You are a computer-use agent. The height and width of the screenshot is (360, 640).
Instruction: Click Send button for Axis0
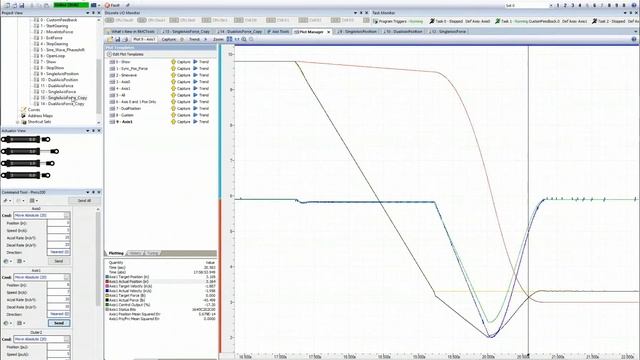pyautogui.click(x=59, y=261)
